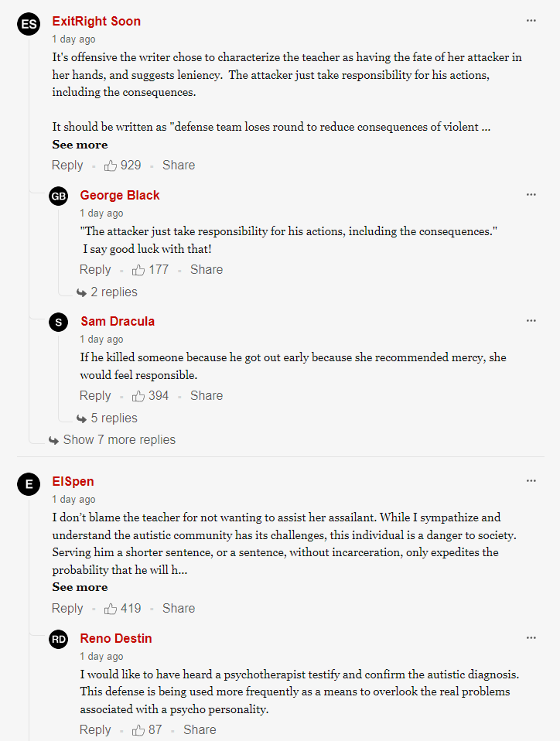
Task: Open the ElSpen username profile link
Action: point(73,481)
